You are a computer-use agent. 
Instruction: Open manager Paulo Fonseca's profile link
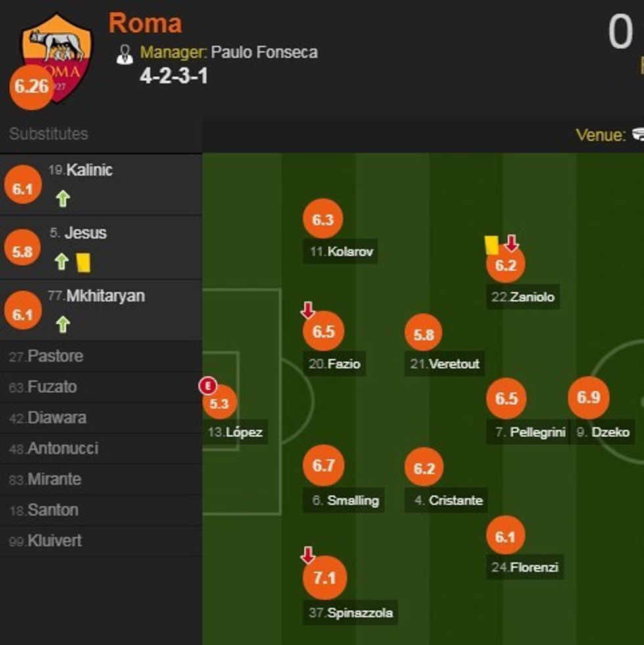point(264,53)
